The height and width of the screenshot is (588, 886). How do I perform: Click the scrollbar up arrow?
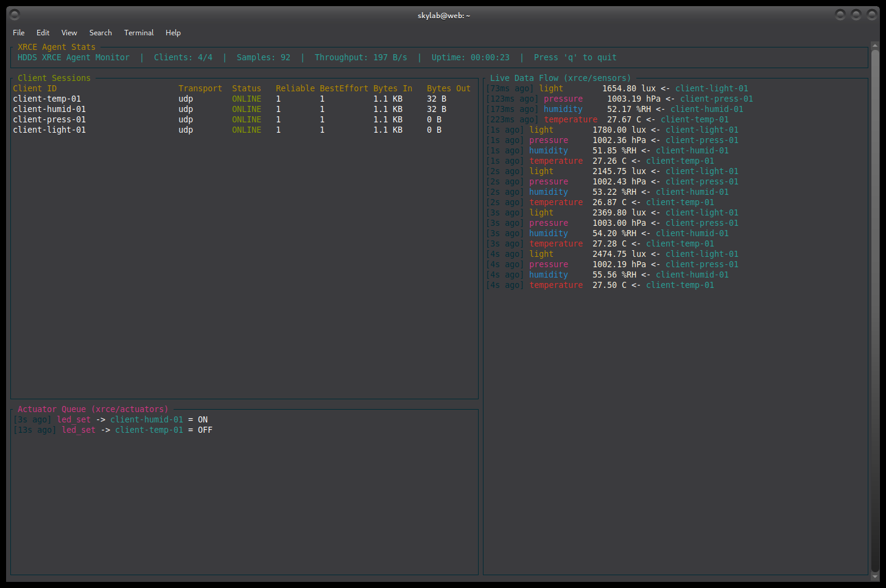(875, 46)
